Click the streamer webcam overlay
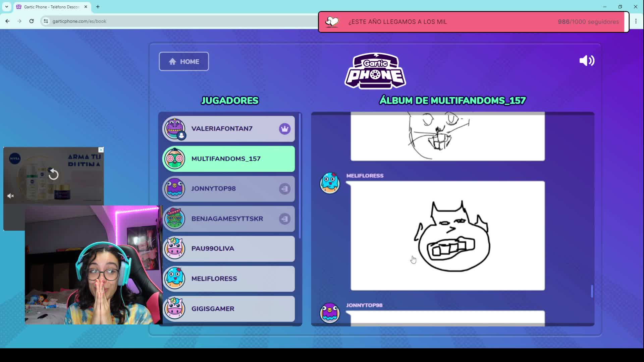The height and width of the screenshot is (362, 644). (x=94, y=265)
